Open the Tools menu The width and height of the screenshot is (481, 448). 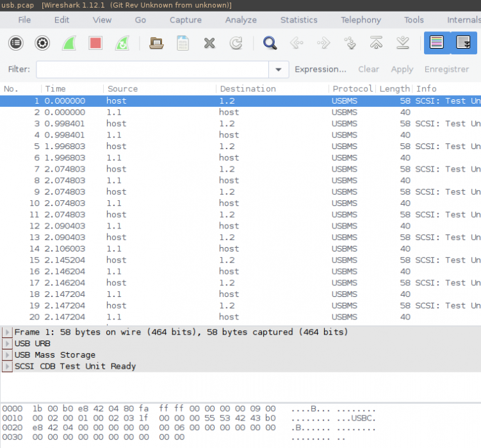click(414, 20)
